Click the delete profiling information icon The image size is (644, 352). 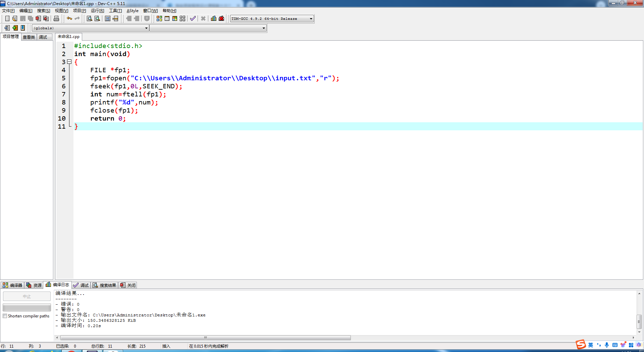click(221, 18)
